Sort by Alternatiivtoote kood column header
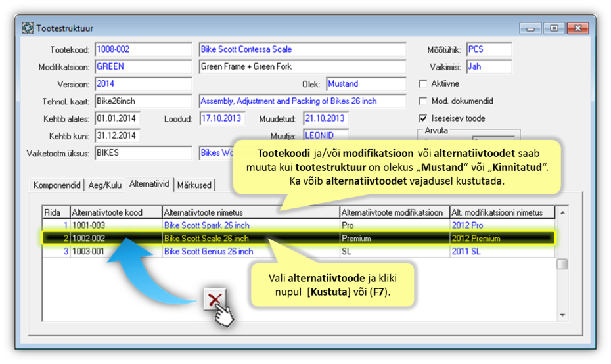Image resolution: width=611 pixels, height=364 pixels. 116,212
